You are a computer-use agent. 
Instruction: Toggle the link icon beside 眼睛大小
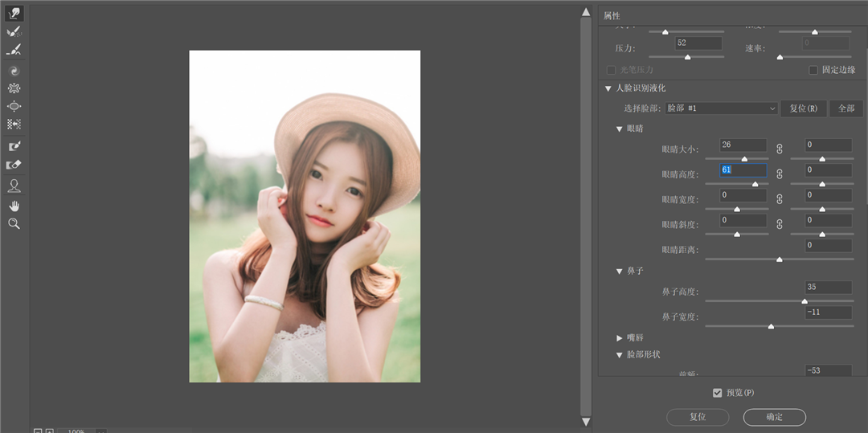click(779, 149)
